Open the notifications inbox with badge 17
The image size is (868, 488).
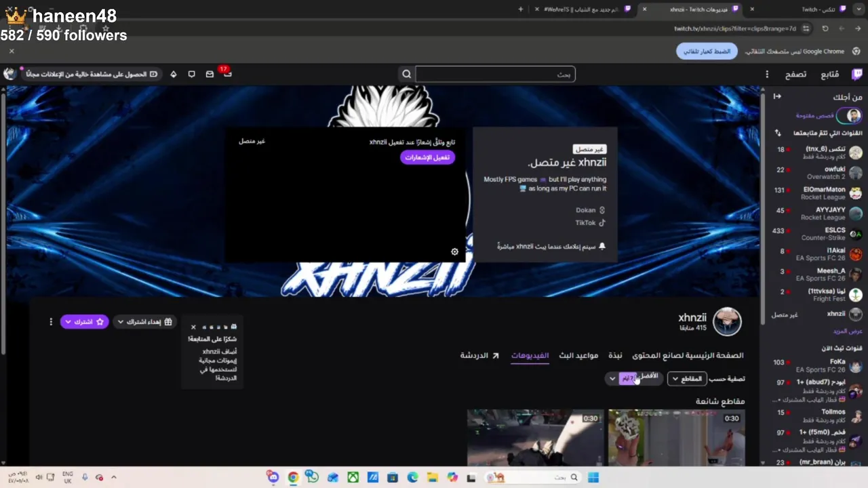click(227, 74)
